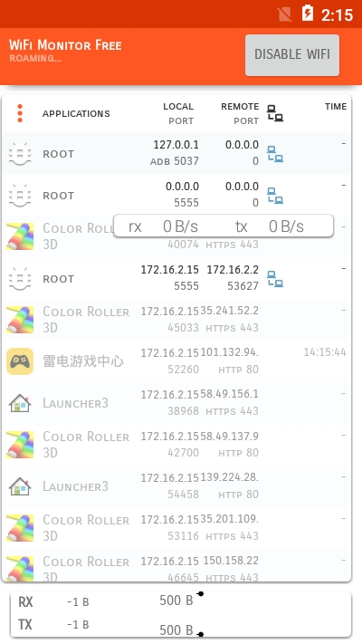Click the battery charging status icon
The height and width of the screenshot is (644, 362).
308,14
